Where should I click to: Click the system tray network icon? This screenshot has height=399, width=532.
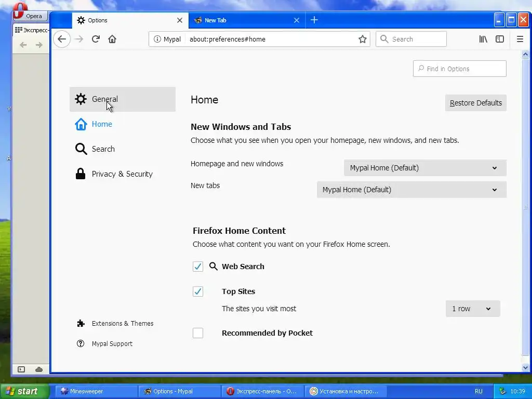click(502, 391)
